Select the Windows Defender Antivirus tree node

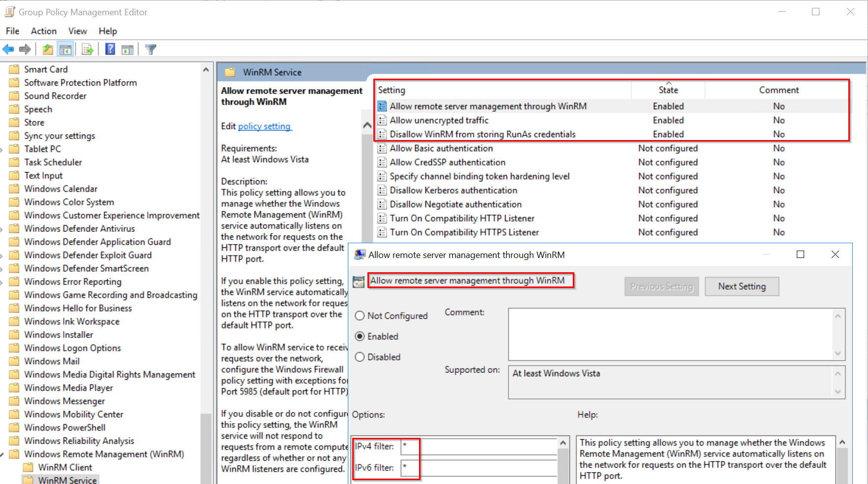pyautogui.click(x=80, y=228)
